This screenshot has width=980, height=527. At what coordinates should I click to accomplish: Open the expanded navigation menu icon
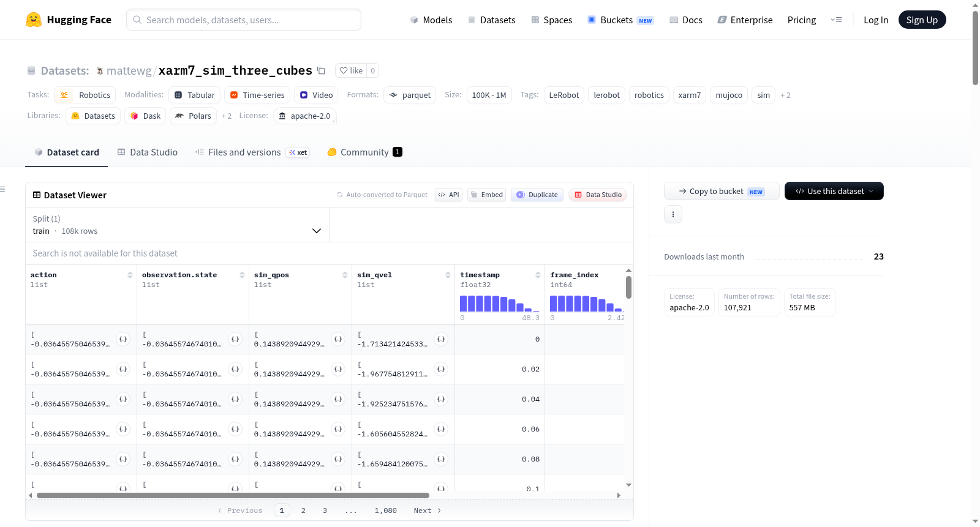836,20
